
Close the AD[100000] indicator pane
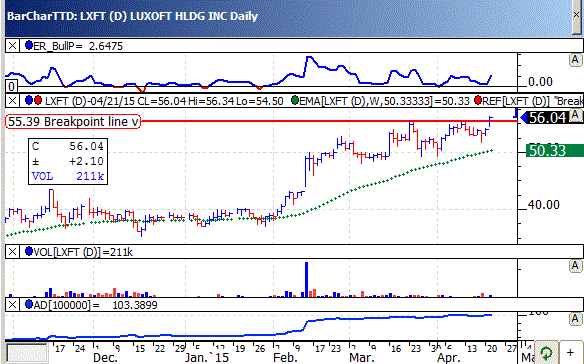12,305
